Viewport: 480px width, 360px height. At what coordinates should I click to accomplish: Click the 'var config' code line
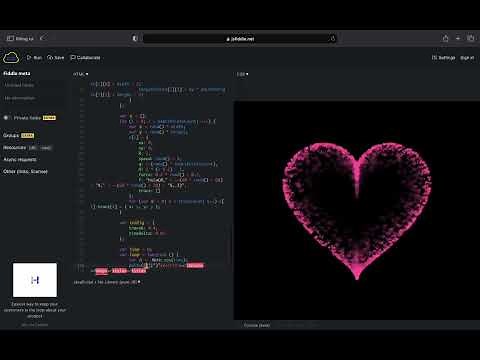[x=137, y=222]
